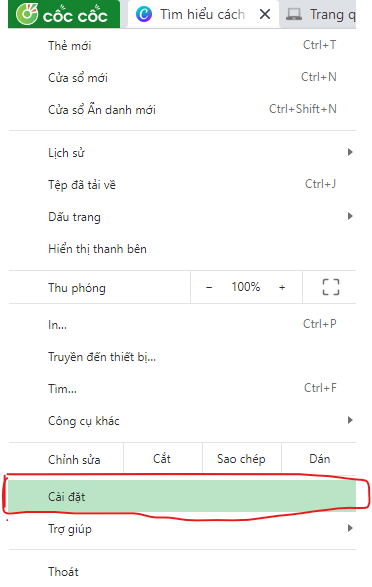
Task: Open Tệp đã tải về
Action: click(182, 184)
